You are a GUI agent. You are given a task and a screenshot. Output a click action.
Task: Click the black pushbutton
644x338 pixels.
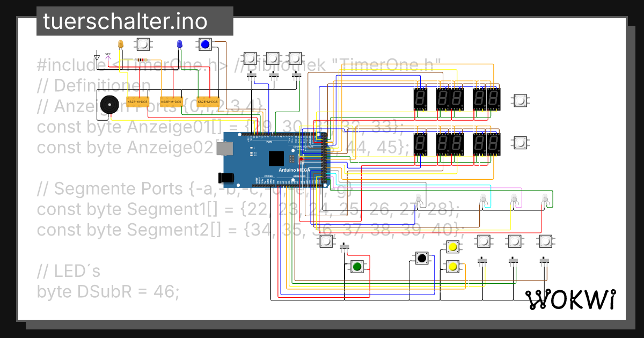coord(422,258)
